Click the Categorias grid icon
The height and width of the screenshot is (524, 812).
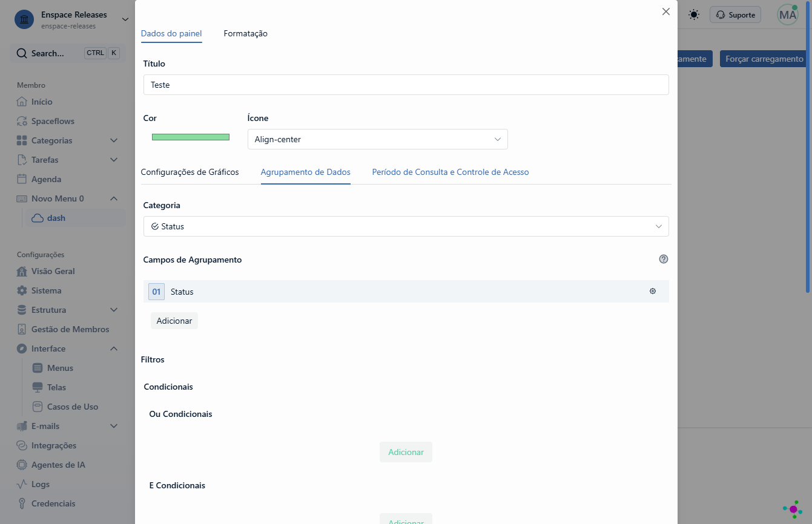[22, 140]
